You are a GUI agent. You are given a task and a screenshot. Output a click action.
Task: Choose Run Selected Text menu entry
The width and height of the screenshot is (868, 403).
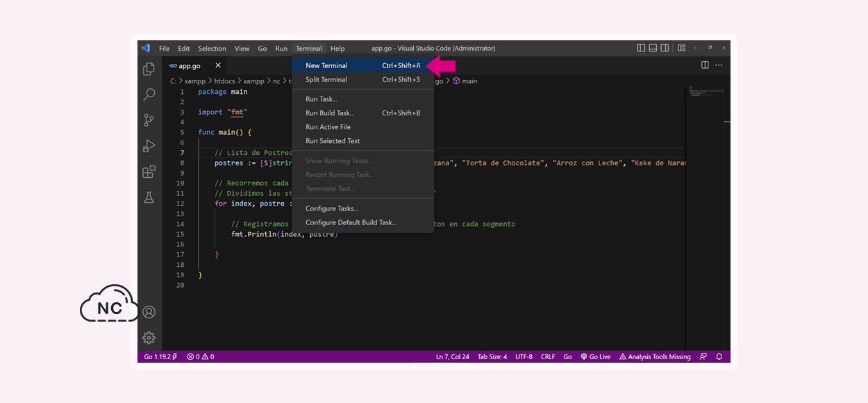(362, 140)
